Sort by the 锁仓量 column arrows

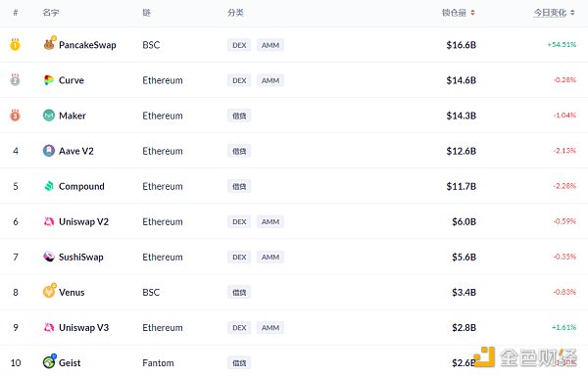(472, 13)
